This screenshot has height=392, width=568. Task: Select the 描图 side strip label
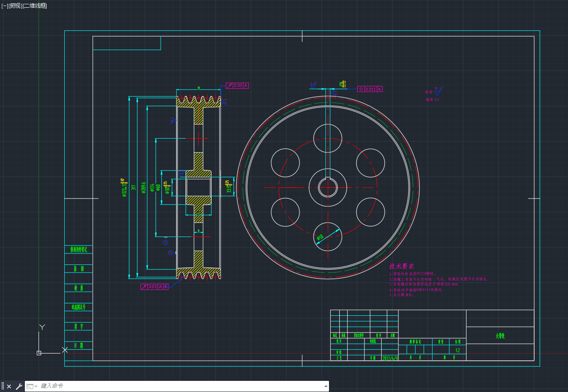tap(79, 269)
